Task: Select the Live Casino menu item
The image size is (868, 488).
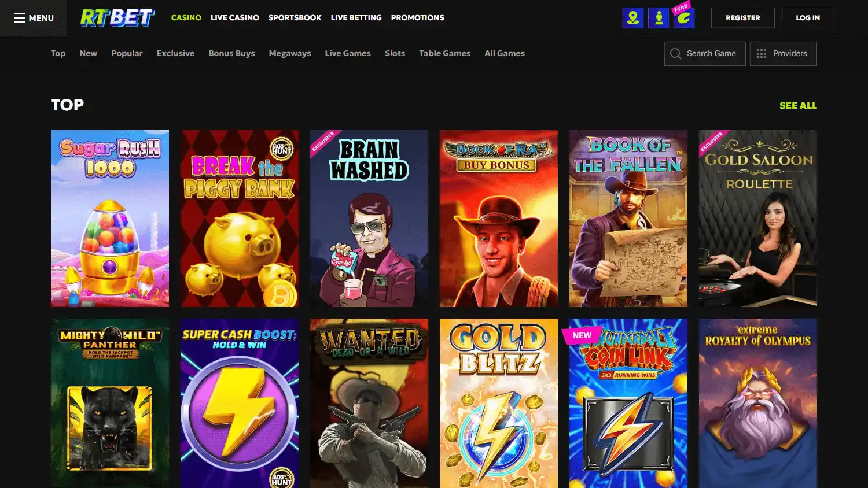Action: click(234, 18)
